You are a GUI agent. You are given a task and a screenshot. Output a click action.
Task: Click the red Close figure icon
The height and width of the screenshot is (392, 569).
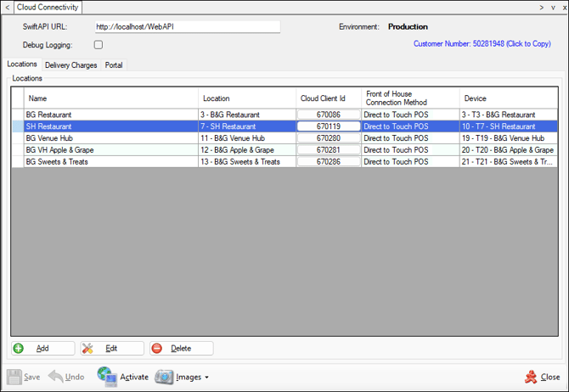click(x=531, y=377)
